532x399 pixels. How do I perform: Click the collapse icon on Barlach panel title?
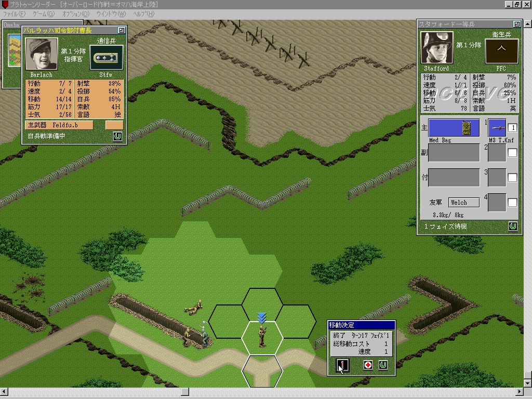(121, 31)
